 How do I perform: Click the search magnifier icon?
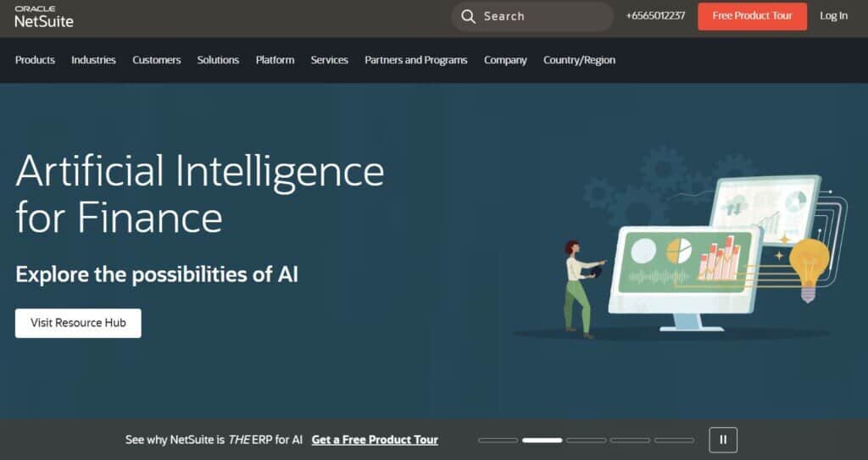coord(468,17)
